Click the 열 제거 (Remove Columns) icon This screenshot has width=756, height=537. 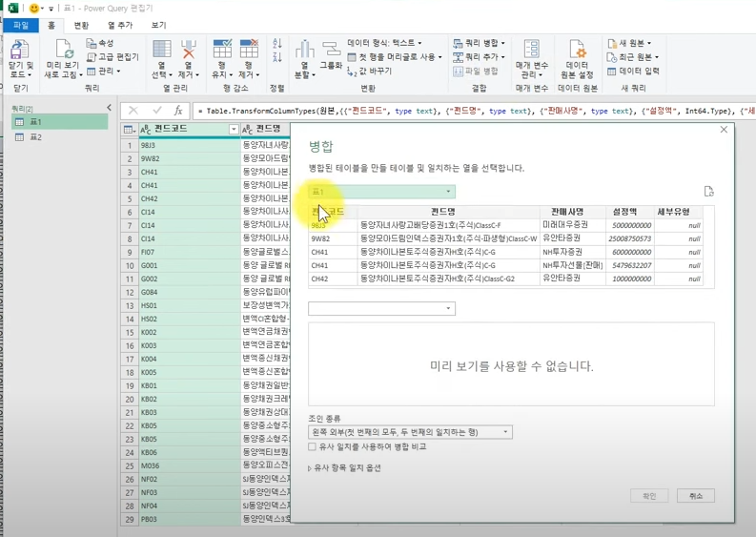[x=189, y=50]
